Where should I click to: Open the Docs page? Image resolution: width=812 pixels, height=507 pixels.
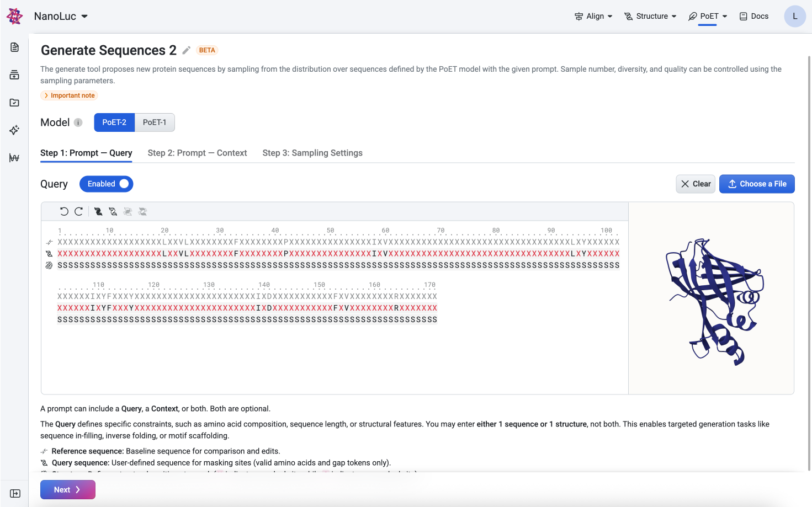754,16
